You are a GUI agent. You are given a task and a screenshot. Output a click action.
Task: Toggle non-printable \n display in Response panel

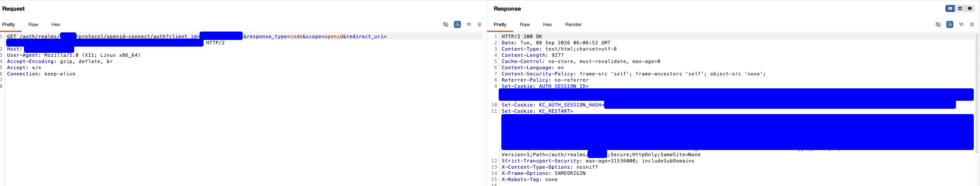tap(961, 24)
